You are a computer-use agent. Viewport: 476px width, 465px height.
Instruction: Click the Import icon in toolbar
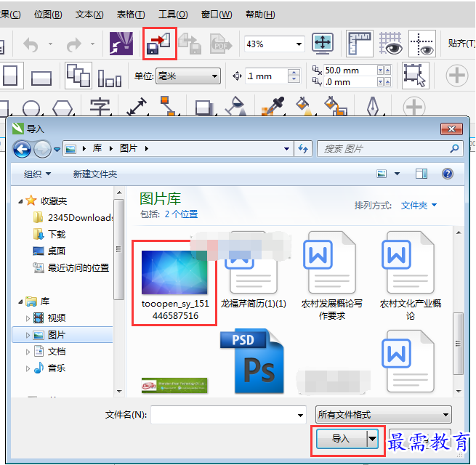pyautogui.click(x=159, y=44)
